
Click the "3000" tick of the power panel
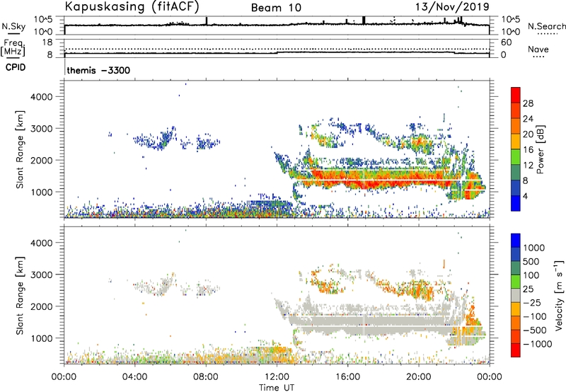click(41, 129)
